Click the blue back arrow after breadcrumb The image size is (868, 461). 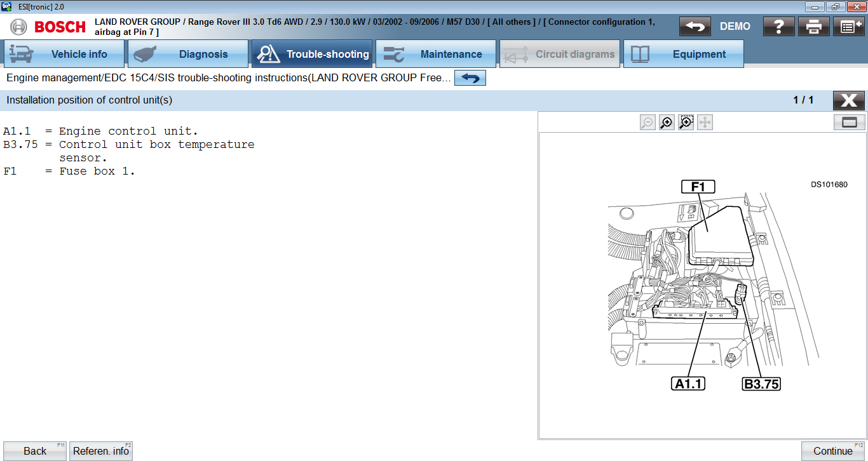tap(470, 78)
